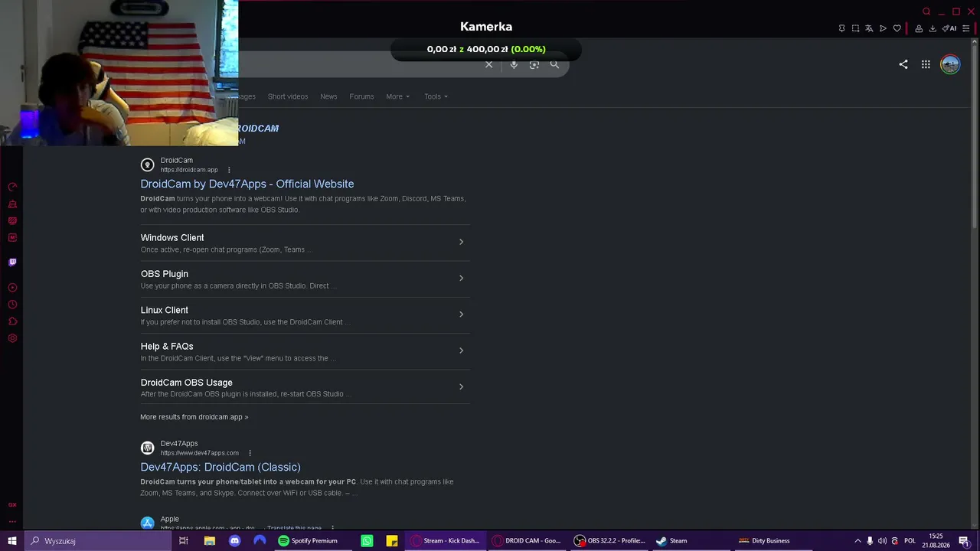Switch to the Short videos tab
The width and height of the screenshot is (980, 551).
click(288, 96)
